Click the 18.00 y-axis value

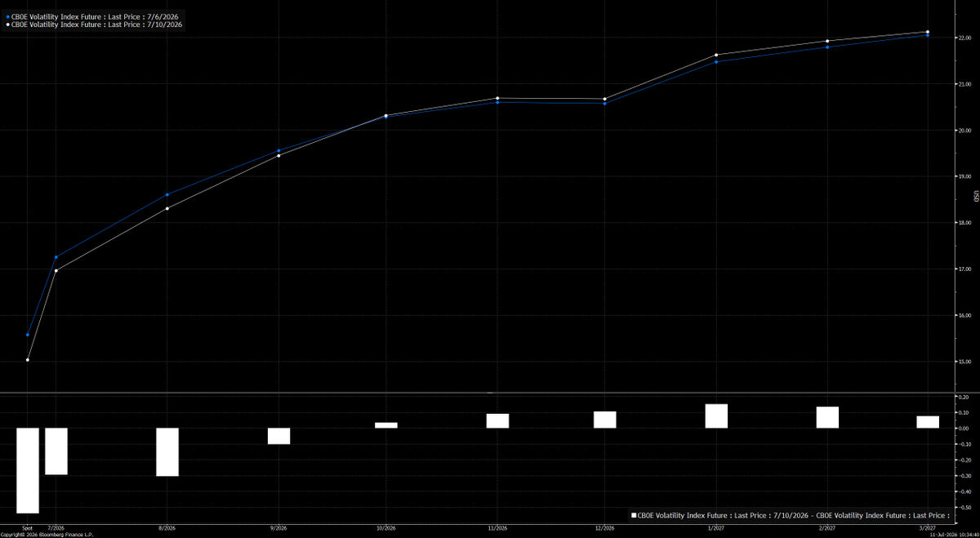964,223
